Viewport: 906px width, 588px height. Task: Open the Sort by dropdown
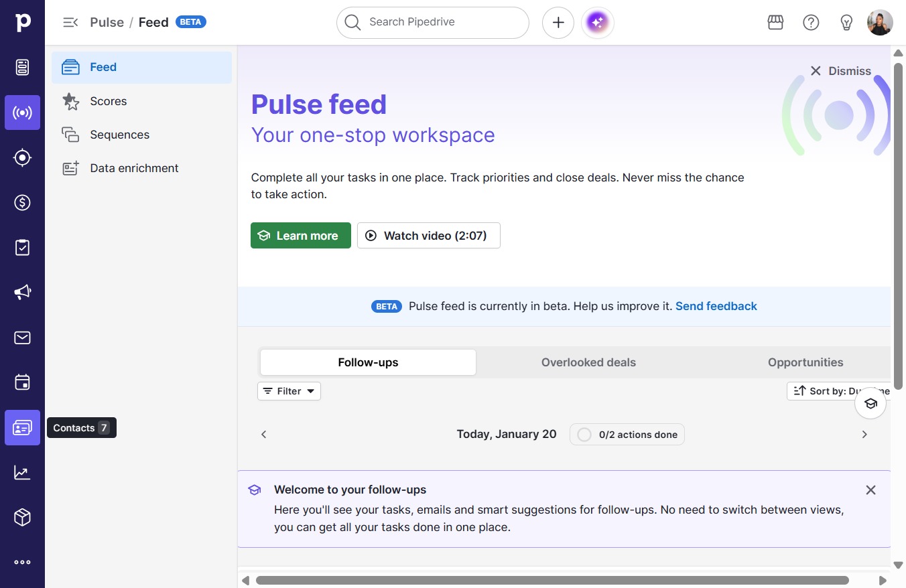pyautogui.click(x=838, y=391)
